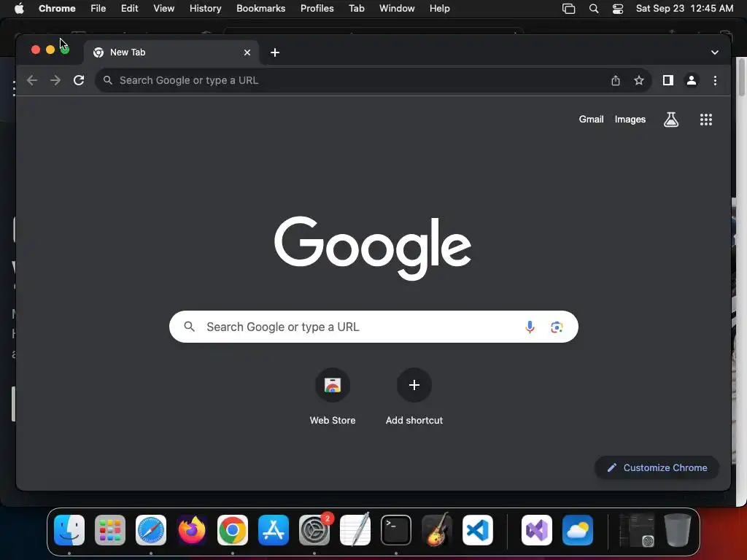Open Chrome's three-dot menu
This screenshot has height=560, width=747.
[x=715, y=80]
